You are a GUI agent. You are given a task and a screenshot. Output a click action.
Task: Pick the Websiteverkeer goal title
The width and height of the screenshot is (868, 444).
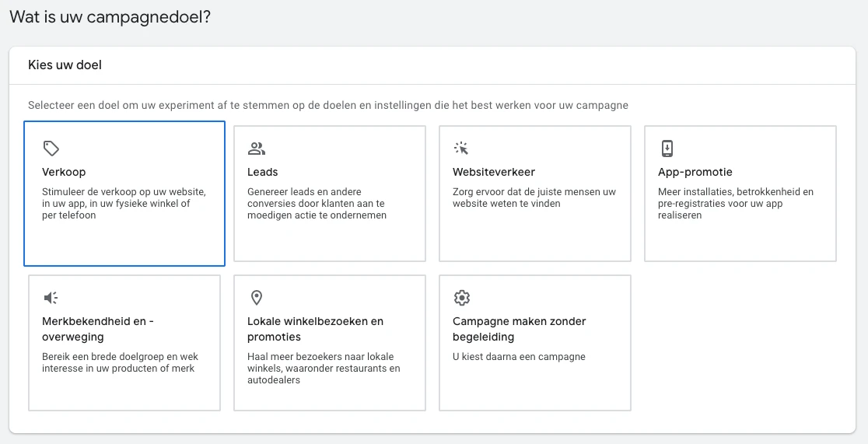[494, 172]
